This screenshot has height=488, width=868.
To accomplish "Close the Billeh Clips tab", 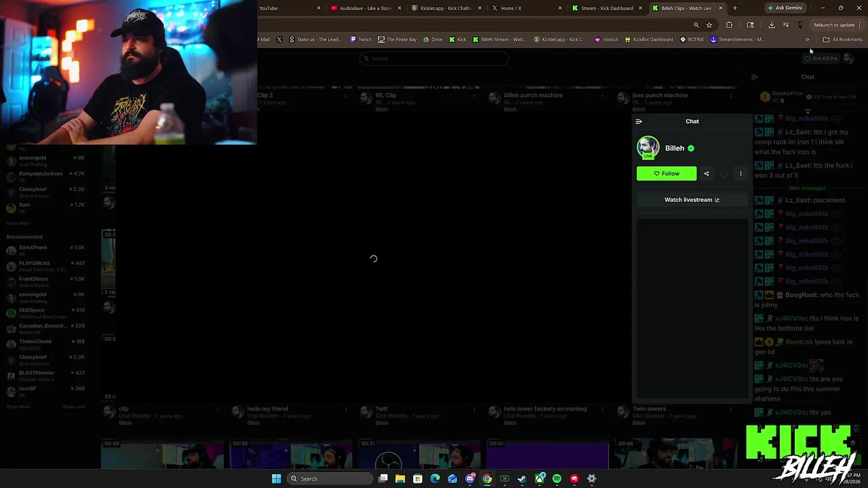I will click(x=720, y=8).
